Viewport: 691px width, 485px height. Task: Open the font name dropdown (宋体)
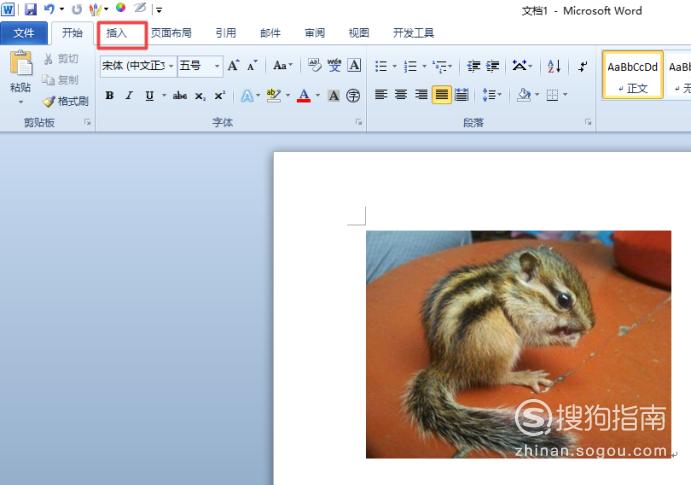(x=171, y=66)
